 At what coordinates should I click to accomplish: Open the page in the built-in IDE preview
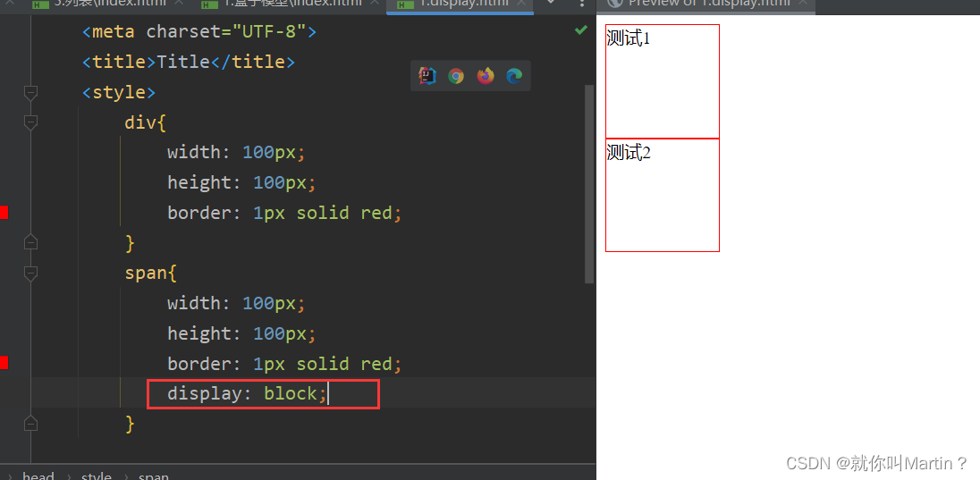coord(427,76)
